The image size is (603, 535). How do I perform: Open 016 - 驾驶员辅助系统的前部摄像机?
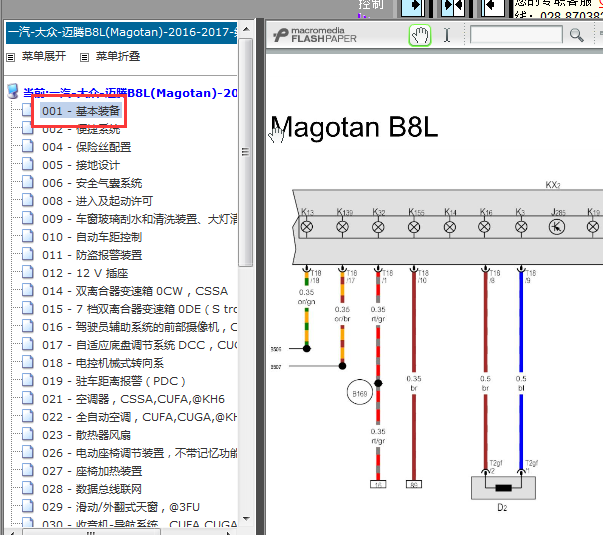pos(139,327)
